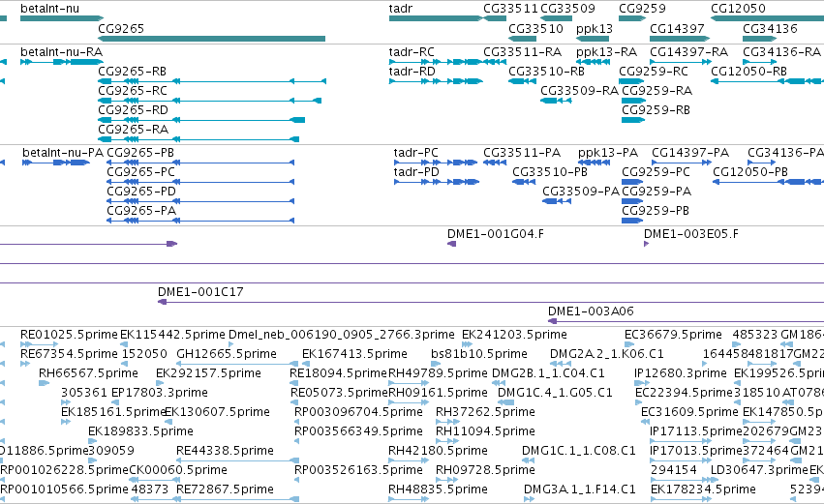Select protein CG33511-PA
The image size is (824, 504).
495,163
